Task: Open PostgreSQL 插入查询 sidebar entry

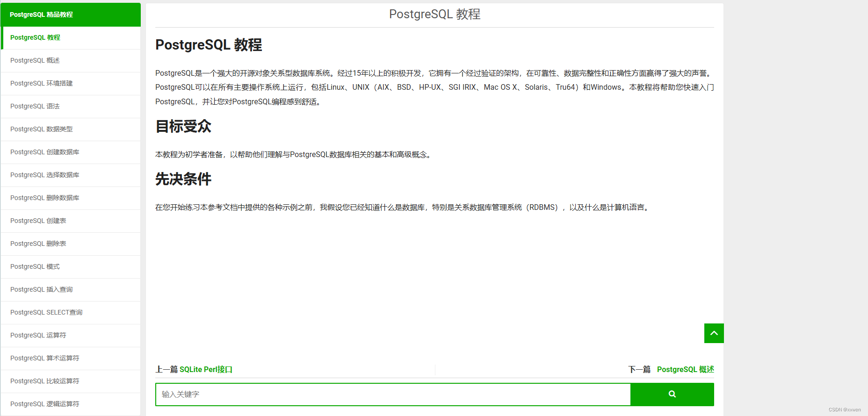Action: click(x=71, y=290)
